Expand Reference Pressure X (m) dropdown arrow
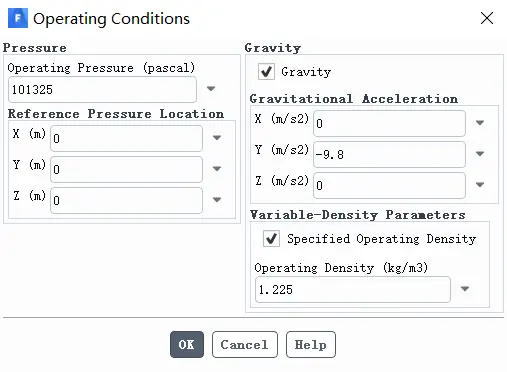Screen dimensions: 507x372 click(217, 137)
